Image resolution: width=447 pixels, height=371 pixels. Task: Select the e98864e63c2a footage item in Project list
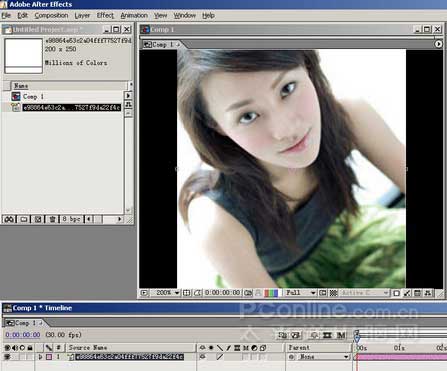click(x=71, y=107)
